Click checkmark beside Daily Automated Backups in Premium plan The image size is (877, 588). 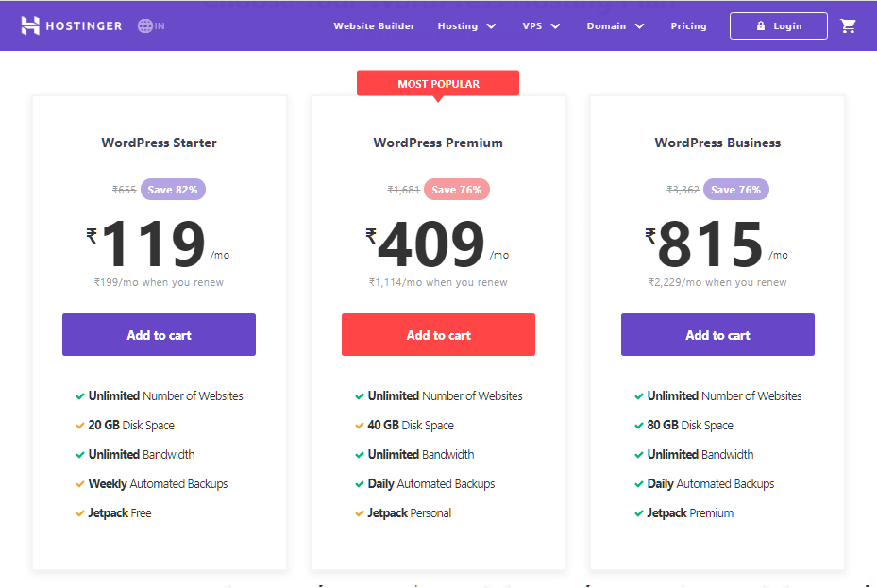(x=360, y=484)
